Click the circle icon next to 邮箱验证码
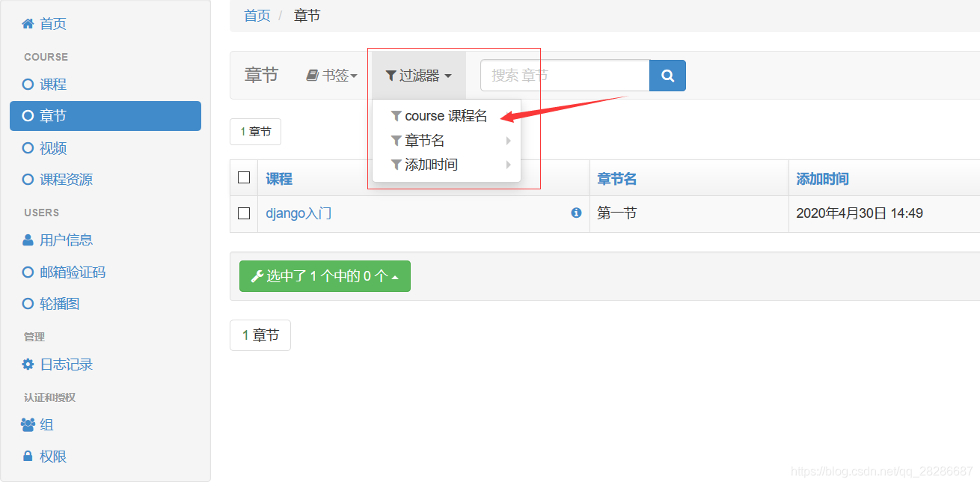This screenshot has width=980, height=485. click(x=28, y=272)
